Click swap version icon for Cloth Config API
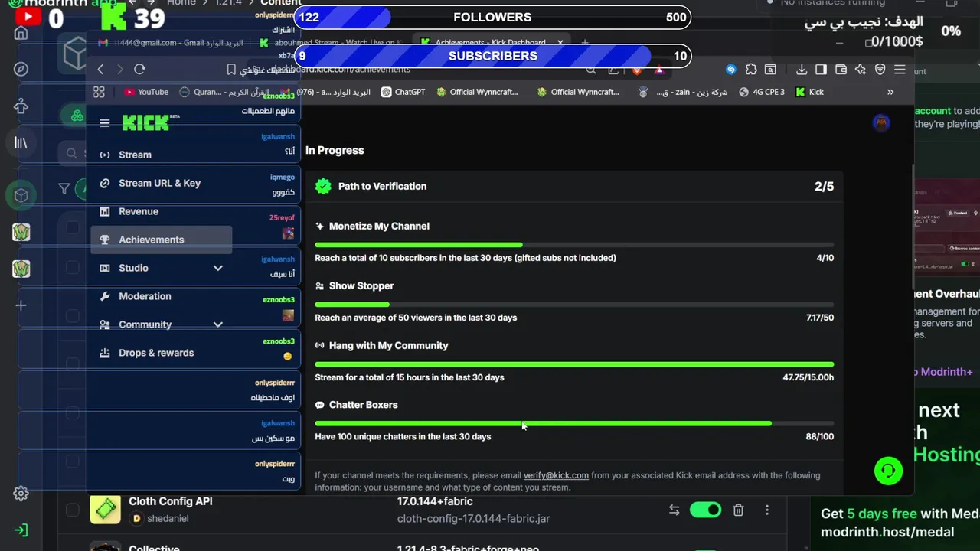Image resolution: width=980 pixels, height=551 pixels. click(675, 510)
